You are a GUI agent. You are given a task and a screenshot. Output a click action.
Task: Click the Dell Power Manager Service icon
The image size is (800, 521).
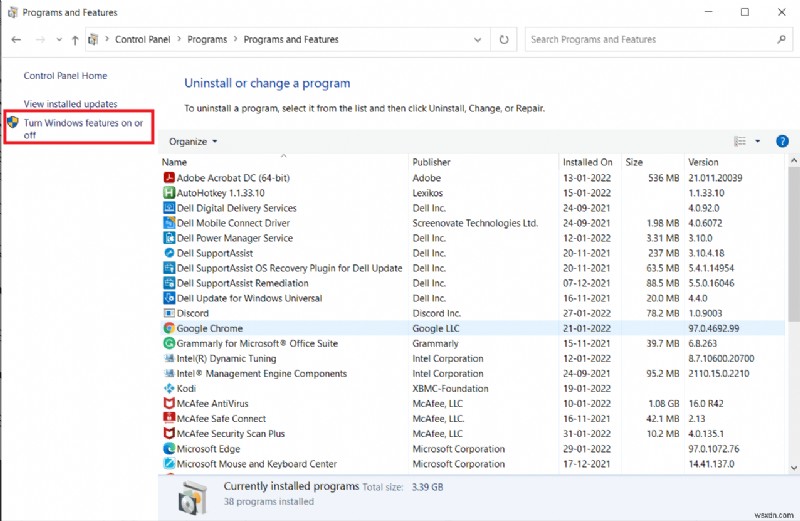pyautogui.click(x=169, y=238)
